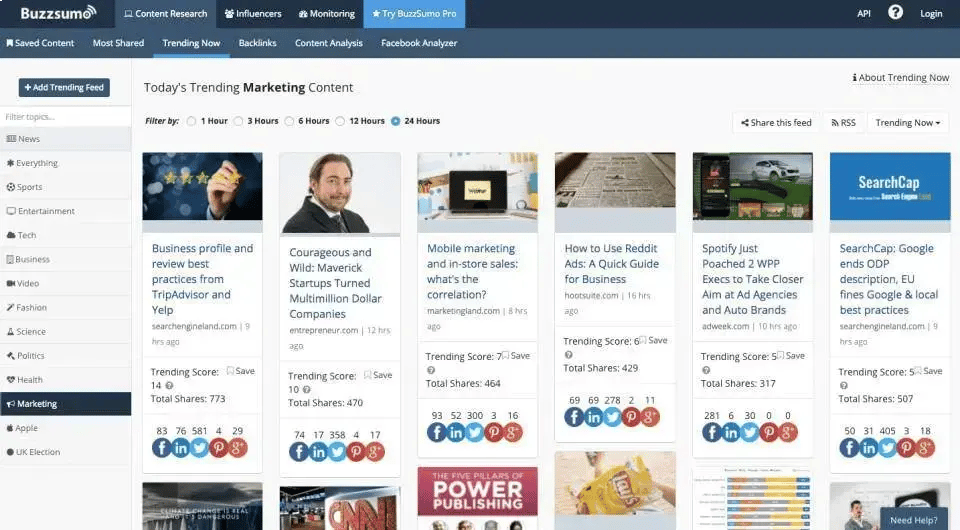Select the 6 Hours filter radio
The width and height of the screenshot is (960, 530).
point(289,121)
